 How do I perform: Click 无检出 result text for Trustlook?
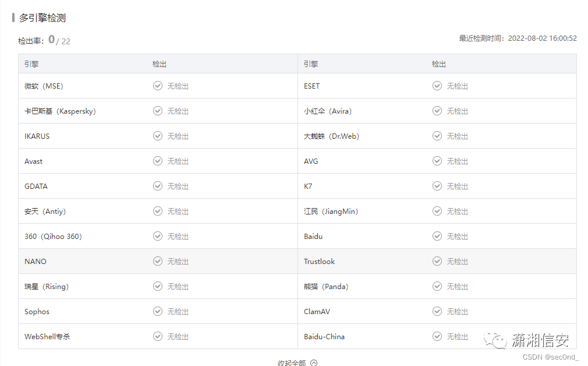coord(457,262)
